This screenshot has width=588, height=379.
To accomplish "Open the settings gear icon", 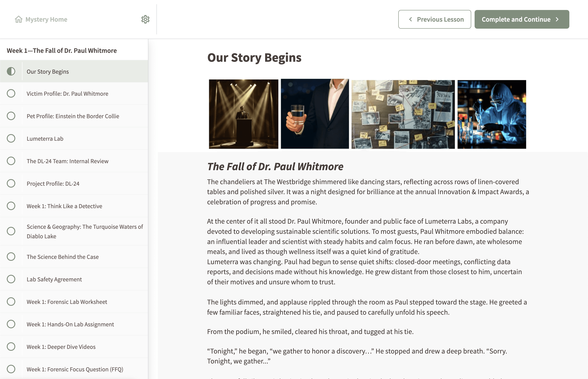I will (145, 19).
